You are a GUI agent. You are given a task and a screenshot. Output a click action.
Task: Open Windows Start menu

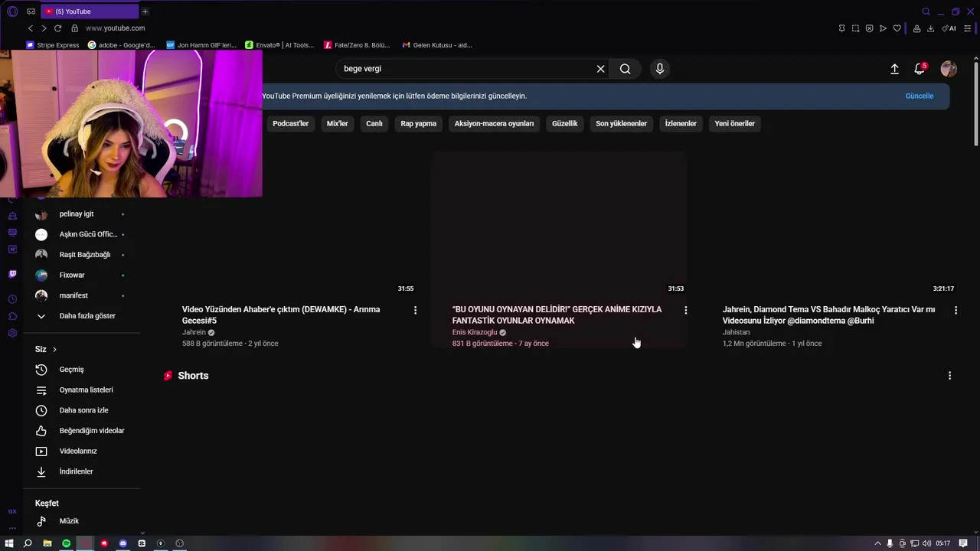pos(9,543)
